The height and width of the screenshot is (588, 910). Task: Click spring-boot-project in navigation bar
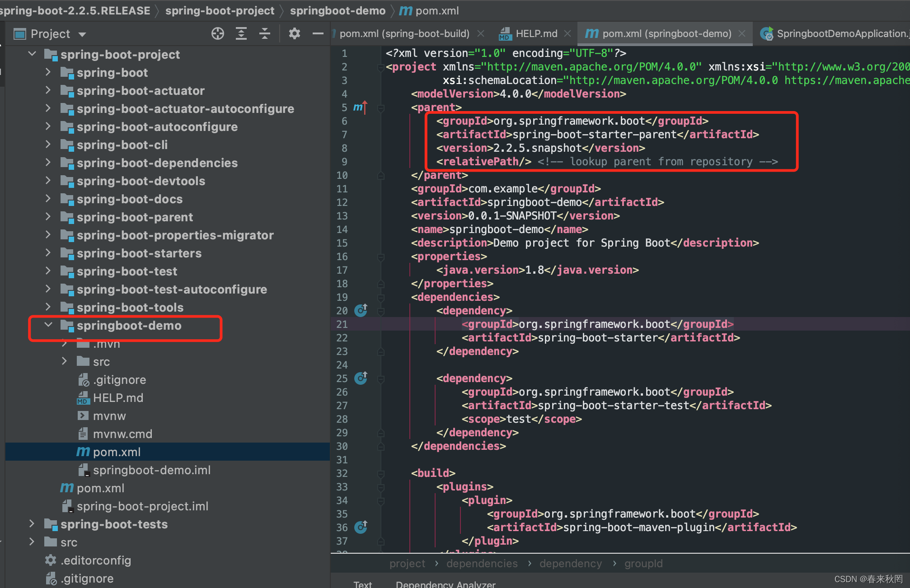tap(220, 11)
